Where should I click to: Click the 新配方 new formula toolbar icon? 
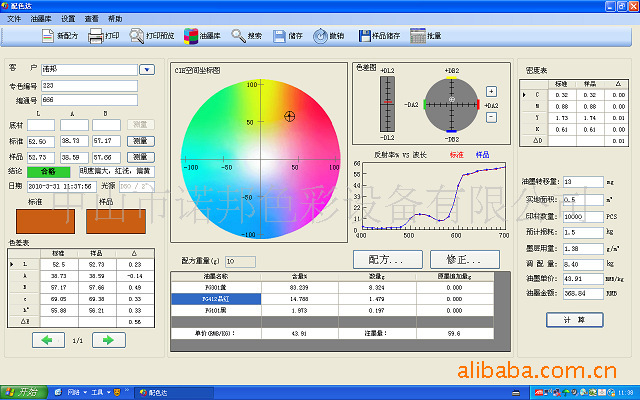[x=48, y=36]
